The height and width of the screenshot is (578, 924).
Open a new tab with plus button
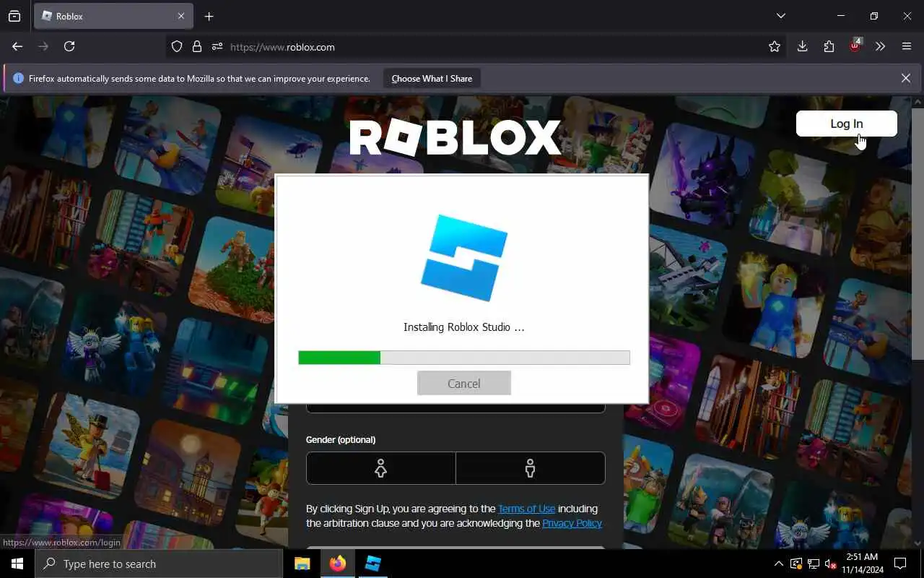(209, 16)
